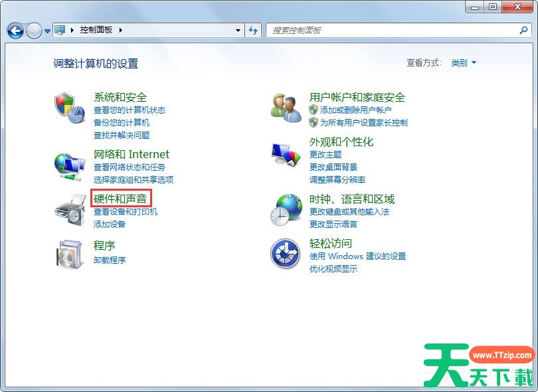The width and height of the screenshot is (538, 392).
Task: Click 更改键盘或其他输入法 link
Action: click(349, 212)
